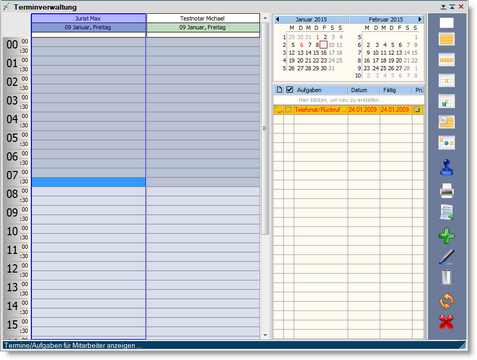Click the blank white view icon atop sidebar

click(x=446, y=23)
